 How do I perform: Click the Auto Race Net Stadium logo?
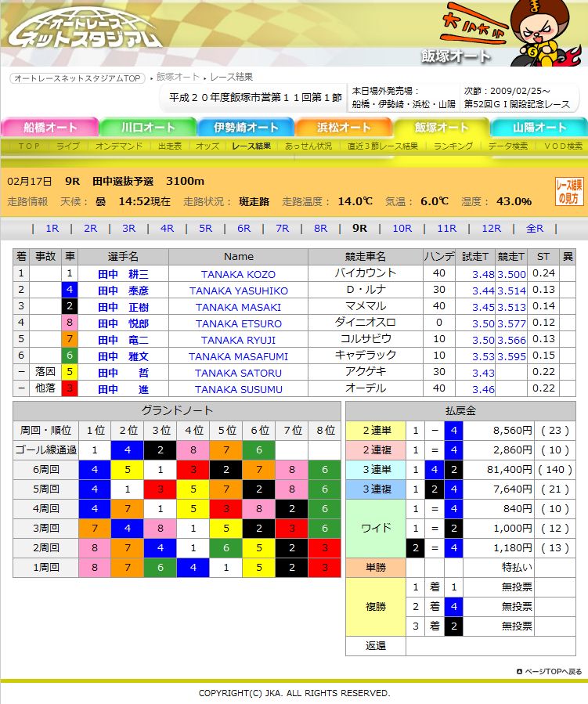85,29
